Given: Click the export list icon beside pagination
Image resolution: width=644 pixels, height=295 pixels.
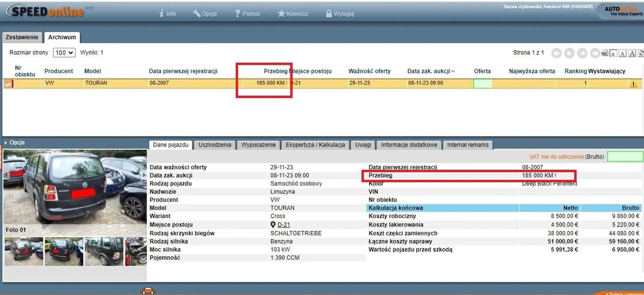Looking at the screenshot, I should tap(604, 53).
